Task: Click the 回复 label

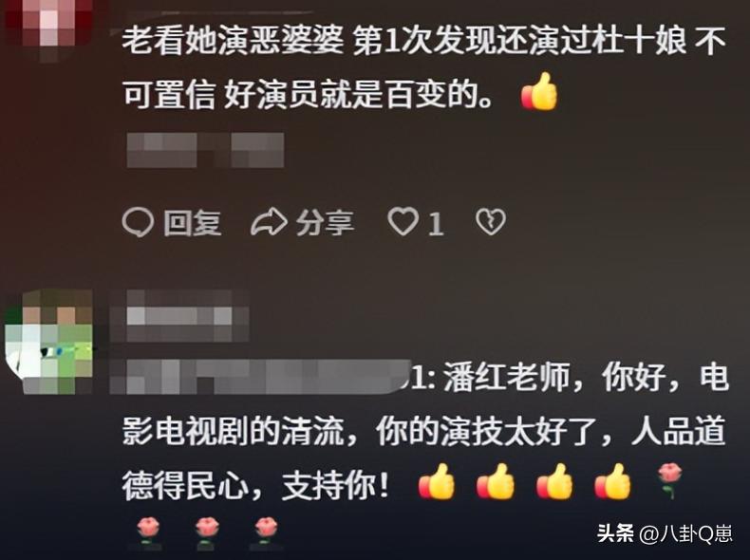Action: [x=193, y=223]
